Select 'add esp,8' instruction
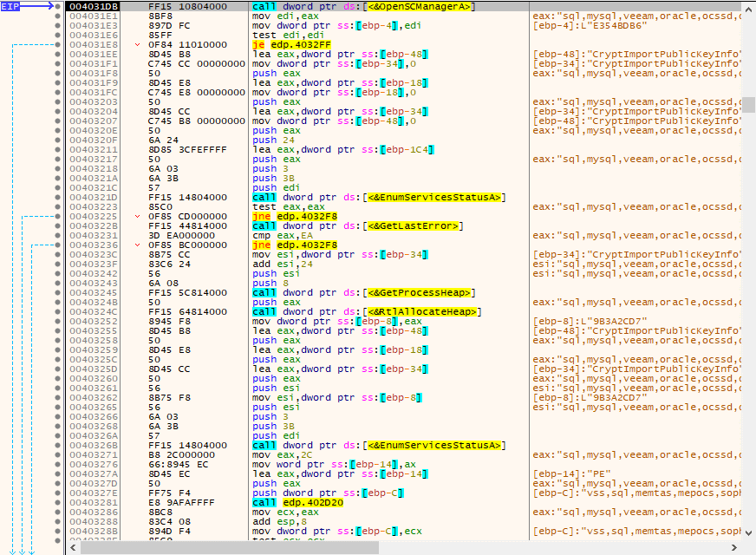Viewport: 756px width, 555px height. (279, 522)
